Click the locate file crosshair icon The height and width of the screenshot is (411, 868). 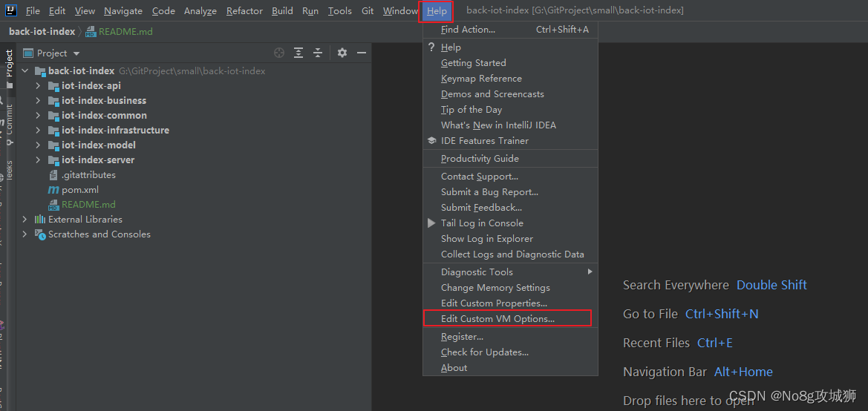point(279,53)
